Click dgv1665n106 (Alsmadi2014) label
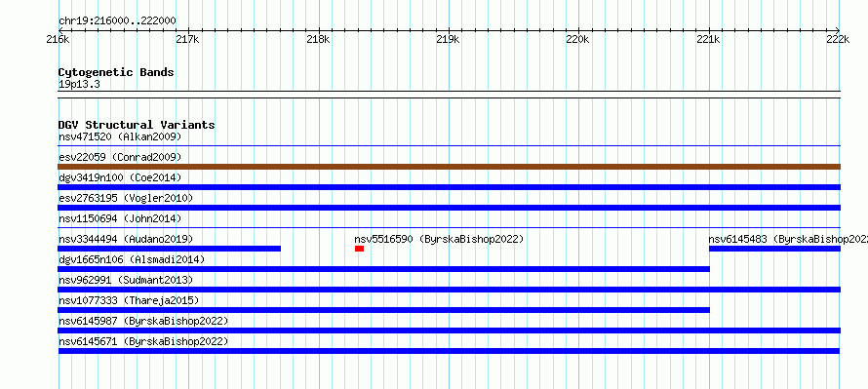The height and width of the screenshot is (389, 868). tap(132, 259)
